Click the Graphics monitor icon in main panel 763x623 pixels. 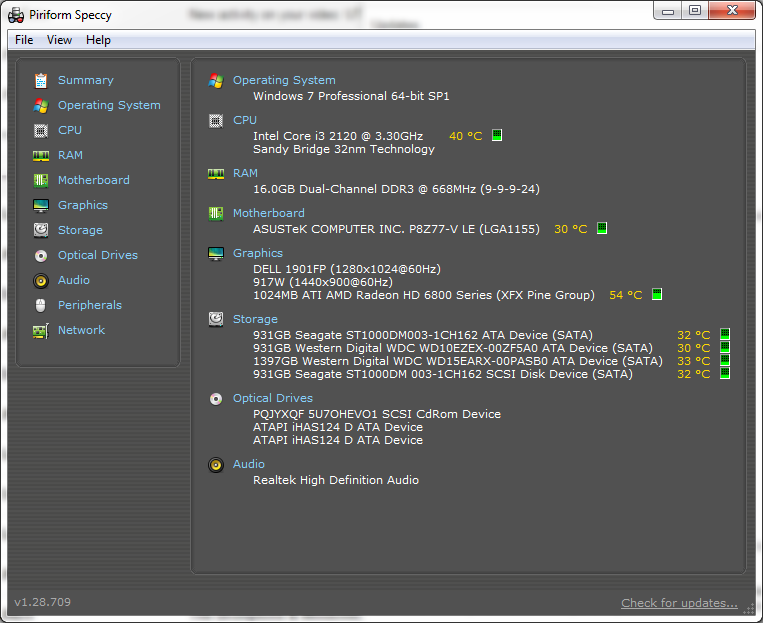[216, 254]
